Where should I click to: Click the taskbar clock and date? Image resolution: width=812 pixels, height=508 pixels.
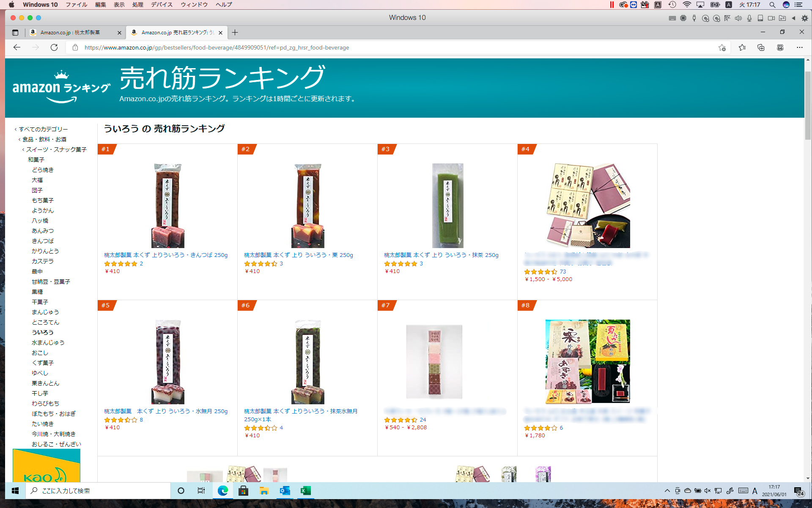click(774, 491)
